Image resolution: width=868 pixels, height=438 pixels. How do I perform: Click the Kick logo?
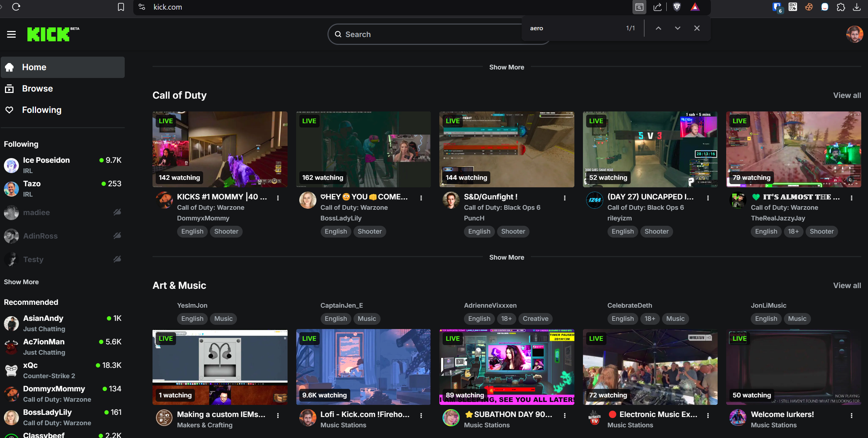point(49,34)
